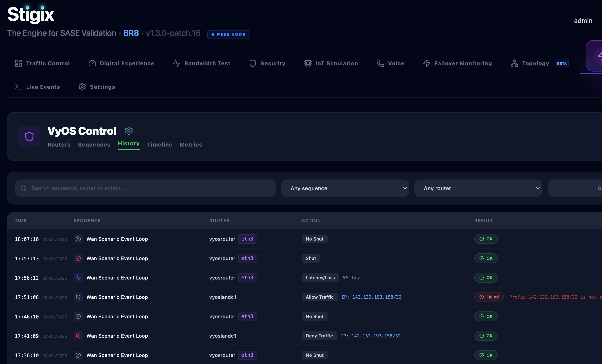Click eth3 tag in 18:07:16 row

[x=247, y=239]
